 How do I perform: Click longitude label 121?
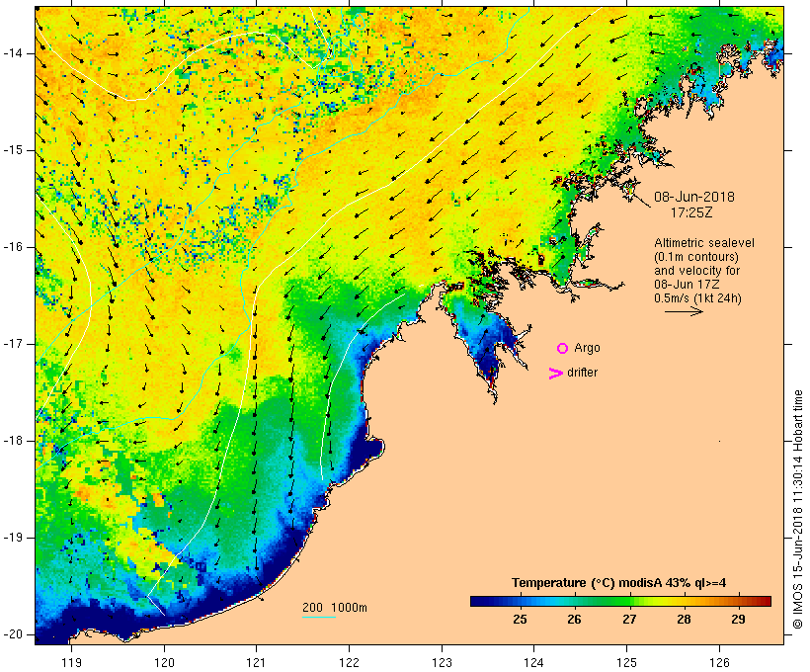(256, 662)
